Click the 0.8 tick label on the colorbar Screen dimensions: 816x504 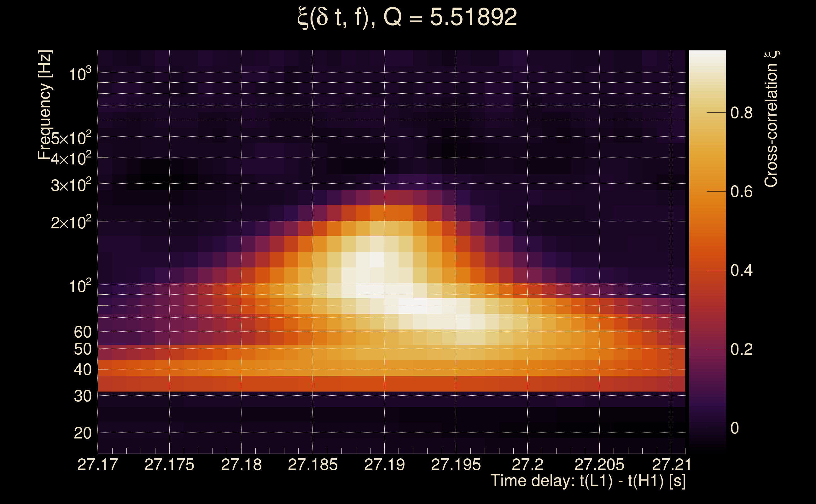coord(741,113)
